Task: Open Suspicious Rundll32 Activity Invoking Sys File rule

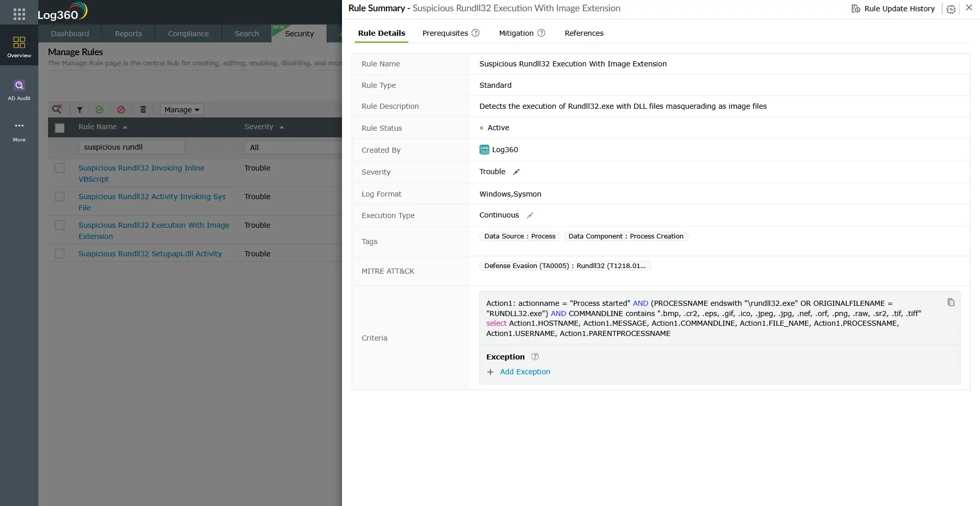Action: [x=152, y=202]
